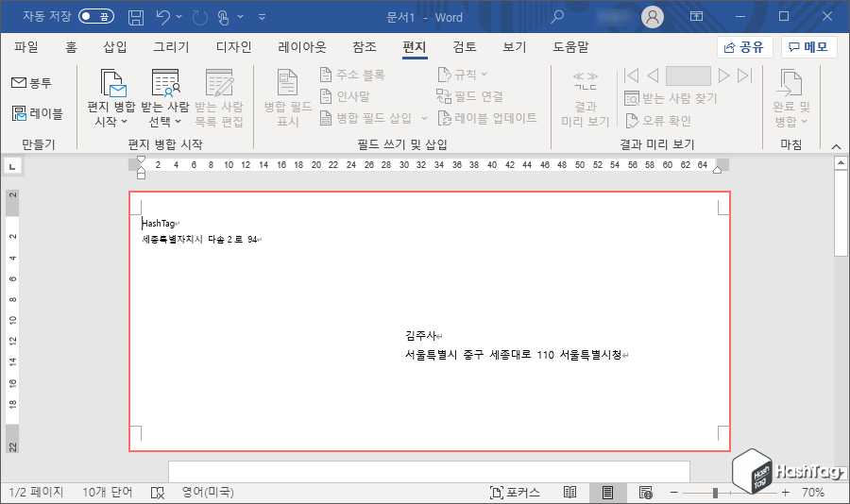Open the 도움말 (Help) tab
850x504 pixels.
570,47
